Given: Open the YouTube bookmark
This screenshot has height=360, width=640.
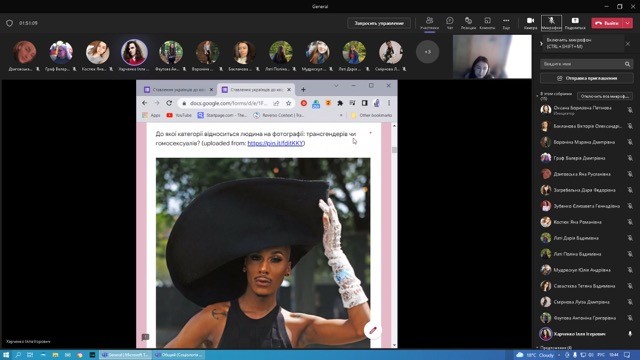Looking at the screenshot, I should [x=179, y=115].
